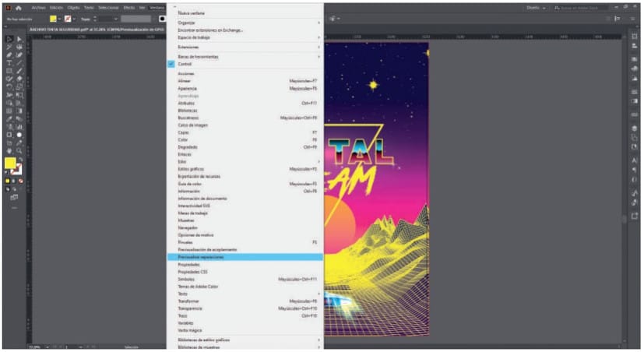Click the Home icon in top bar

[19, 6]
